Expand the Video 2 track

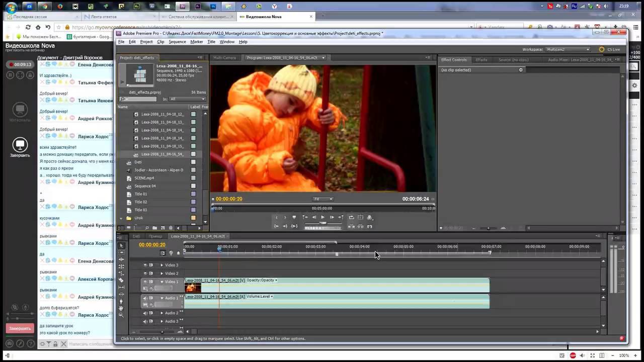(x=162, y=274)
